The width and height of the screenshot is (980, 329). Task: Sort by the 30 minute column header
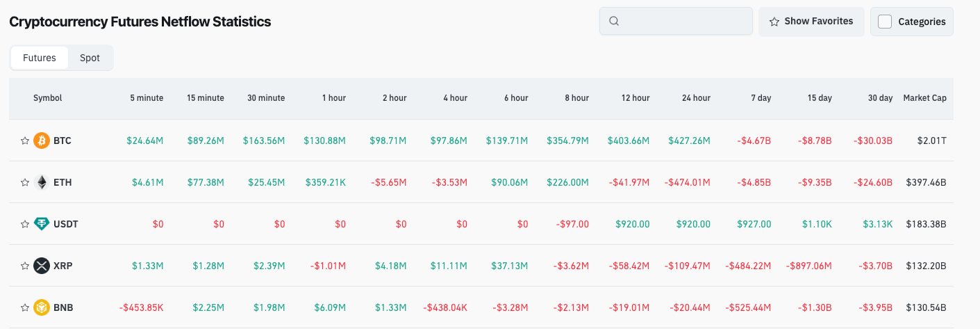pos(266,98)
